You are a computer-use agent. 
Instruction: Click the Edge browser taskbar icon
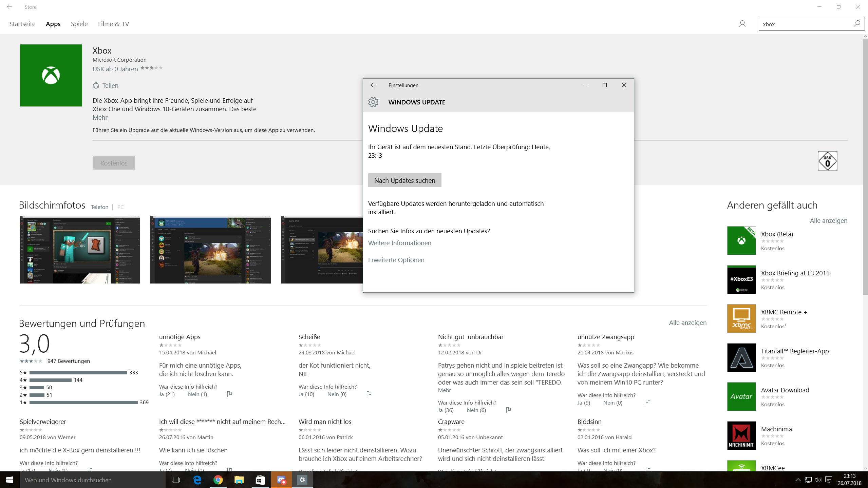pyautogui.click(x=197, y=480)
